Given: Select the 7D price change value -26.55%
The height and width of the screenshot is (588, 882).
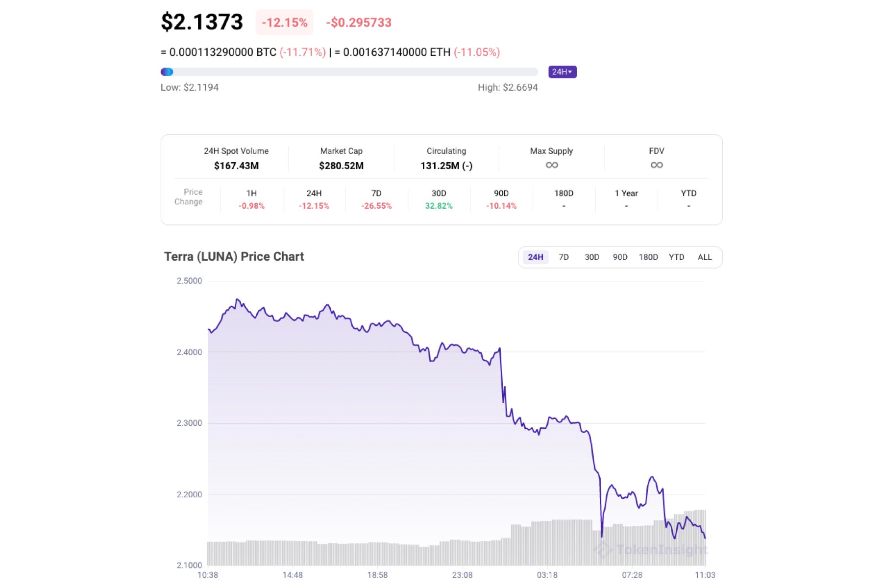Looking at the screenshot, I should pos(376,206).
